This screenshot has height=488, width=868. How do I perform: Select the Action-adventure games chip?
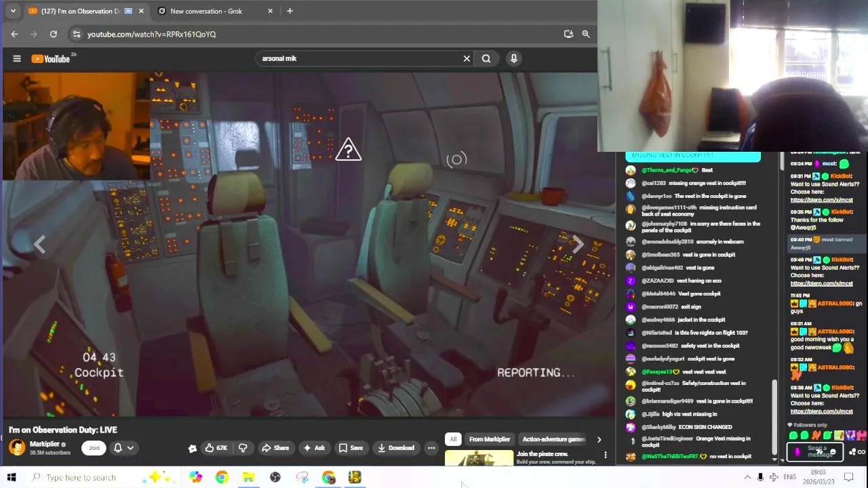pos(553,439)
